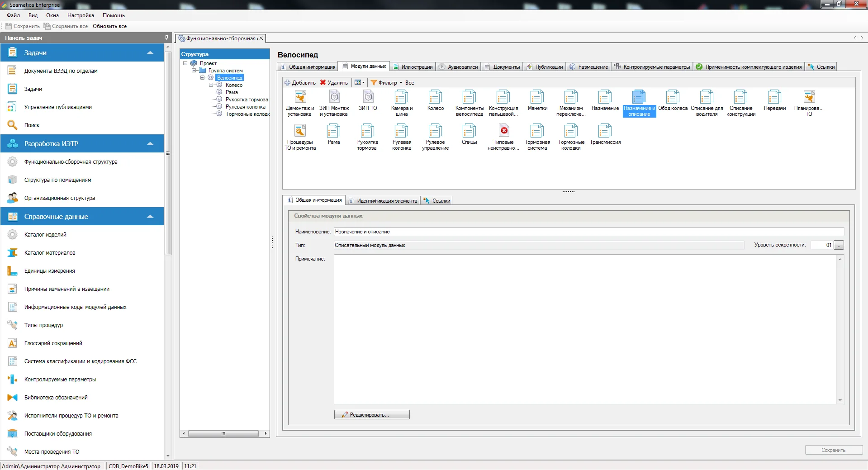This screenshot has width=868, height=470.
Task: Collapse the Задачи section
Action: pyautogui.click(x=150, y=53)
